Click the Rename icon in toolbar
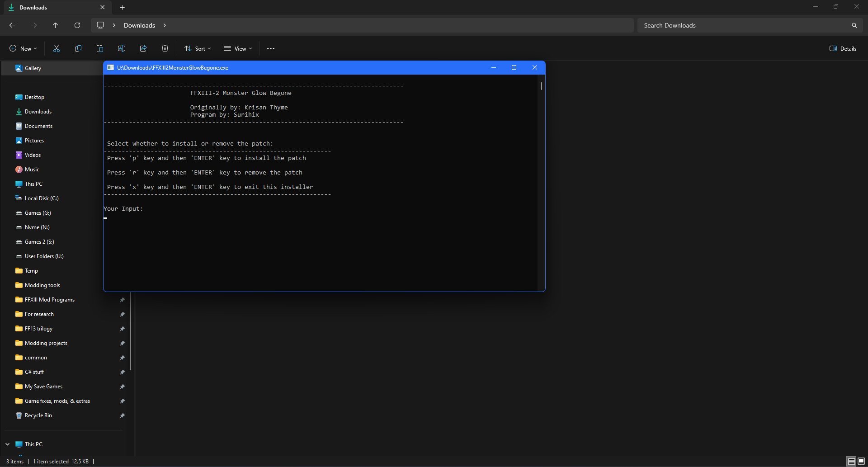This screenshot has width=868, height=467. pyautogui.click(x=122, y=48)
